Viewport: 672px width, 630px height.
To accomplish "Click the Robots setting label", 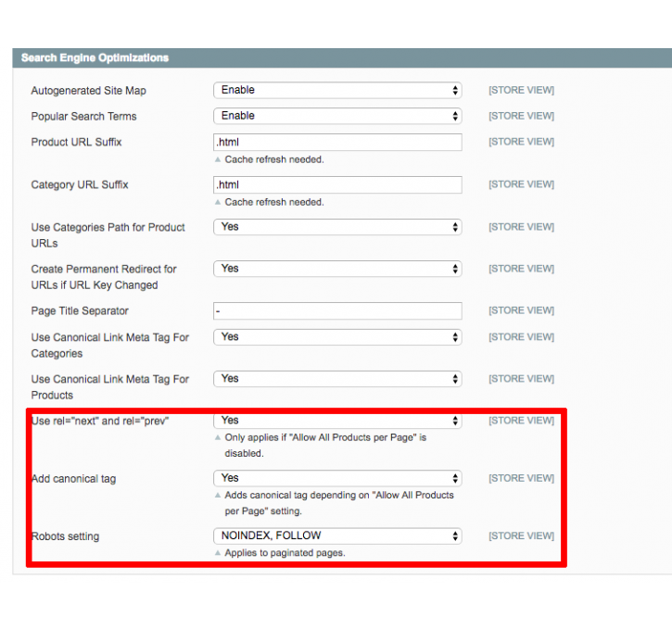I will pyautogui.click(x=65, y=536).
